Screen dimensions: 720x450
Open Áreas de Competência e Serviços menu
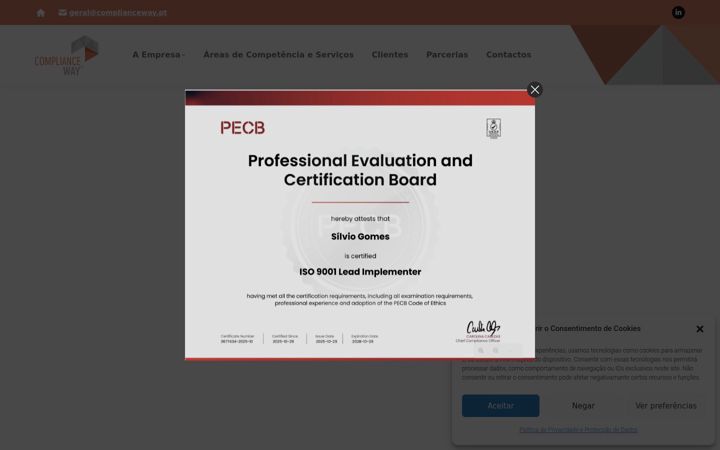click(x=278, y=55)
